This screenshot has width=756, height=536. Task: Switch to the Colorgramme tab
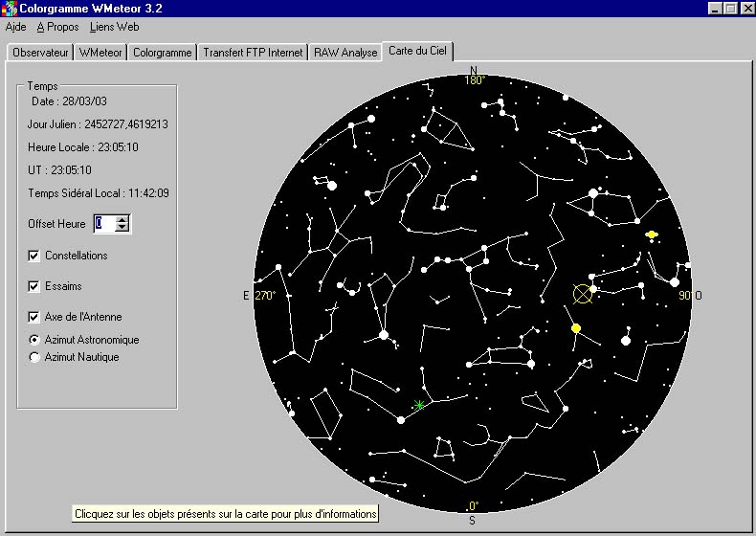coord(162,52)
